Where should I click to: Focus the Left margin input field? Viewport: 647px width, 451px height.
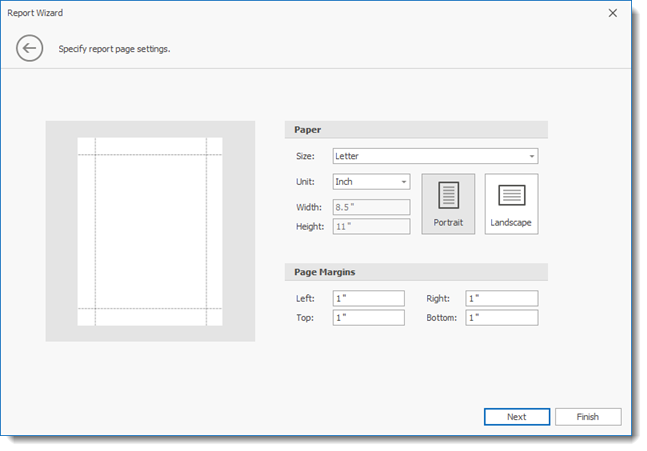368,298
